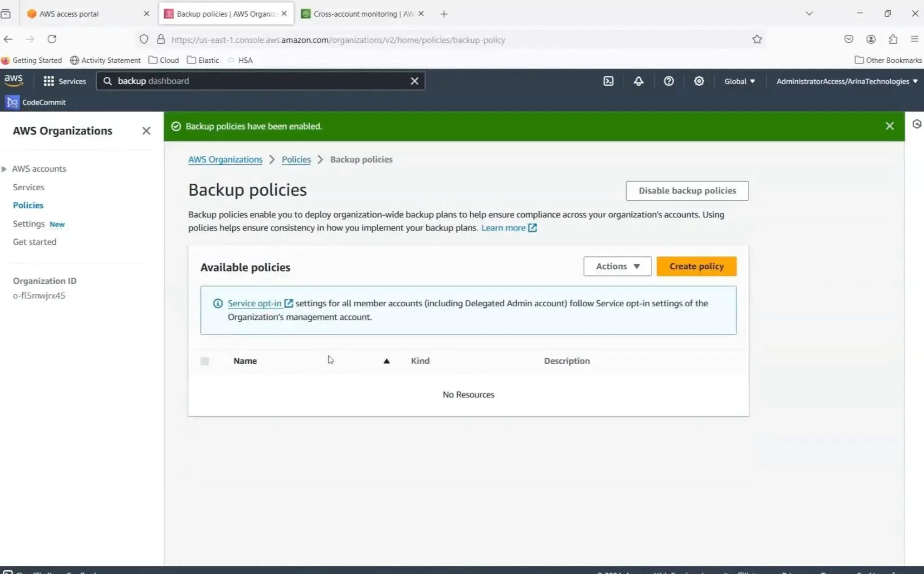This screenshot has height=574, width=924.
Task: Open AdministratorAccess account menu
Action: tap(847, 81)
